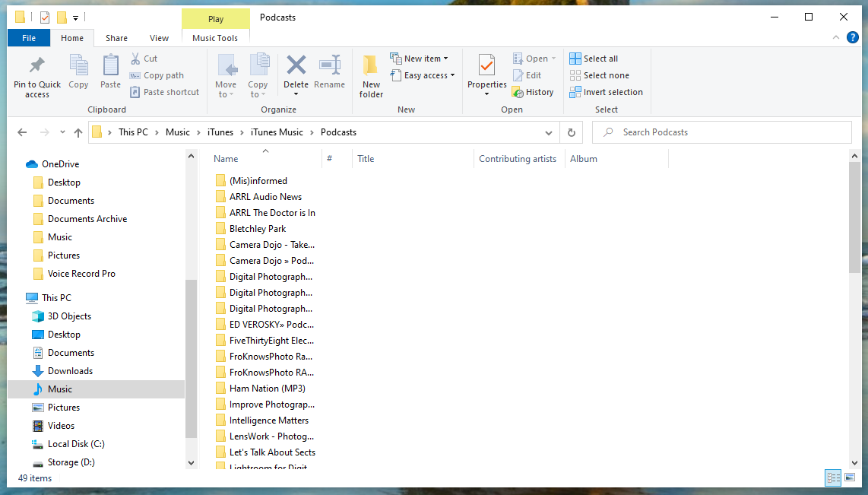This screenshot has width=868, height=495.
Task: Open the blue Help question mark
Action: click(x=853, y=38)
